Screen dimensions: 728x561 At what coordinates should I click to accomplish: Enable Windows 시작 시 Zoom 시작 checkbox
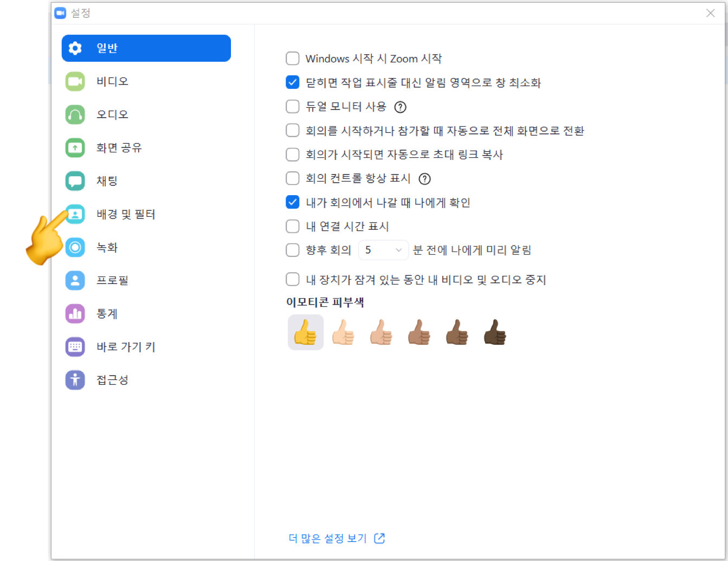[x=293, y=59]
